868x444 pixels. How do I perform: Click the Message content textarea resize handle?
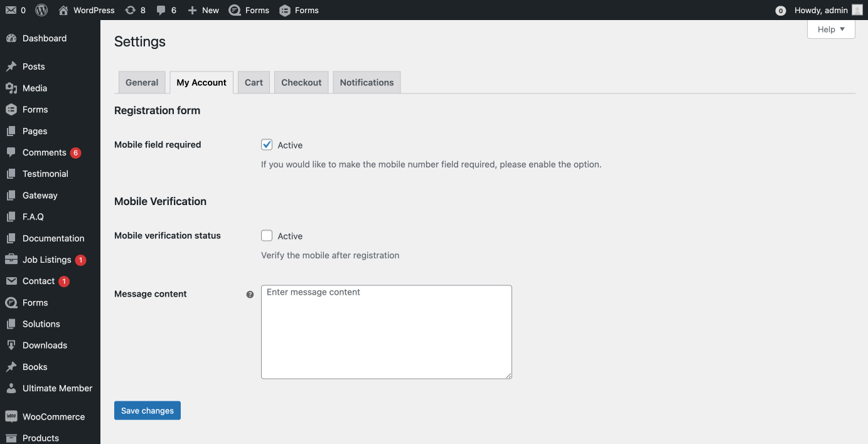(x=508, y=375)
